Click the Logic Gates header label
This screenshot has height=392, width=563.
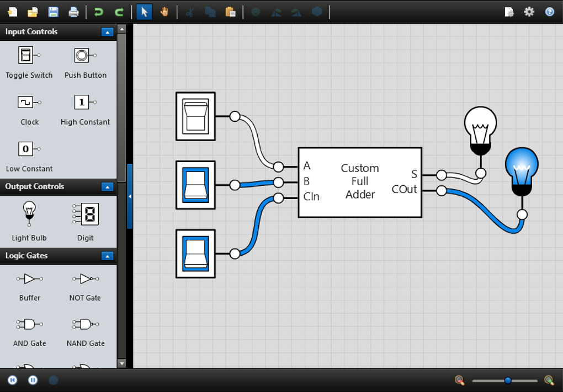pyautogui.click(x=26, y=255)
